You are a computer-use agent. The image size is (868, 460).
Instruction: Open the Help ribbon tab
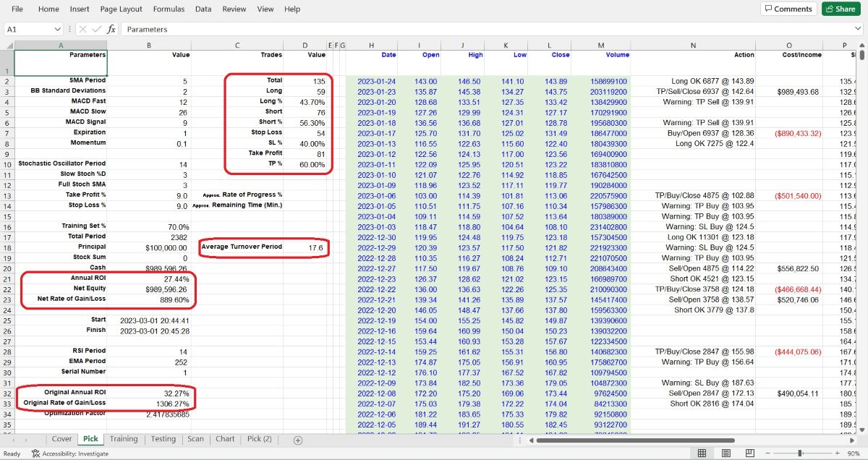click(292, 9)
